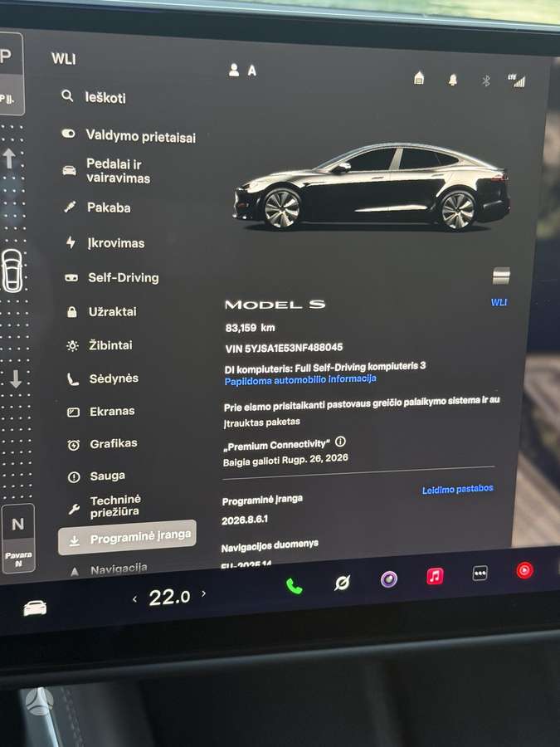Tap the car controls icon in bottom bar
Screen dimensions: 560x747
point(35,608)
